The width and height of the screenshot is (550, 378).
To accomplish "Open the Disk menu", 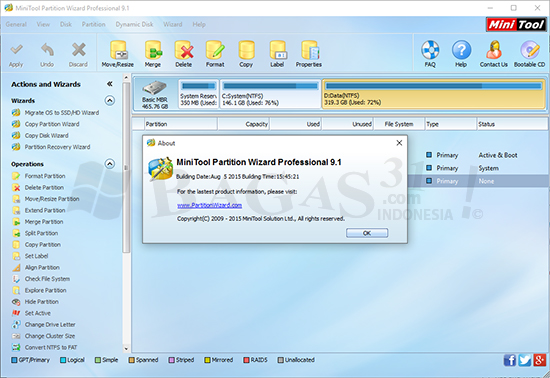I will pos(66,25).
